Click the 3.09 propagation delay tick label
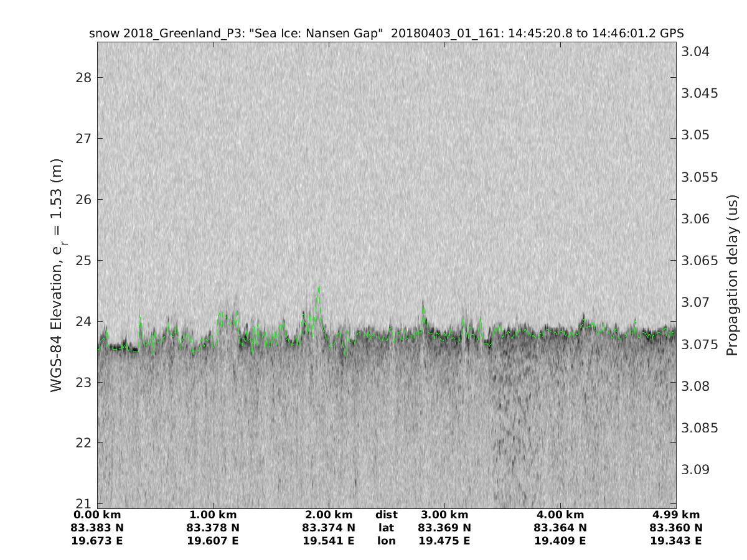Image resolution: width=747 pixels, height=560 pixels. pos(695,469)
